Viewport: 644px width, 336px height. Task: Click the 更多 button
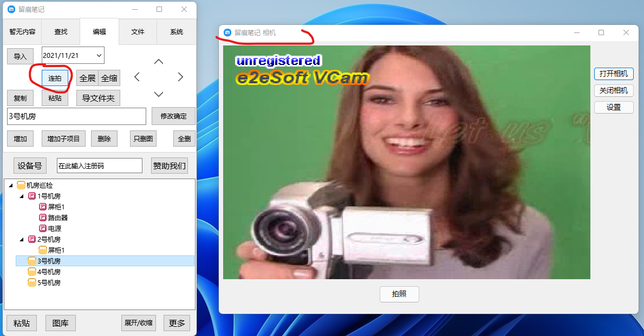[177, 323]
